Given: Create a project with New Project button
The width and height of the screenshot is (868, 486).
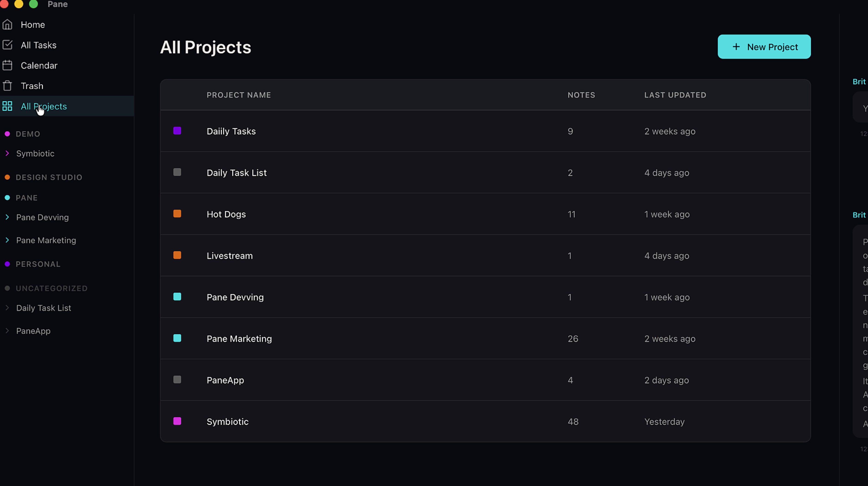Looking at the screenshot, I should (764, 47).
